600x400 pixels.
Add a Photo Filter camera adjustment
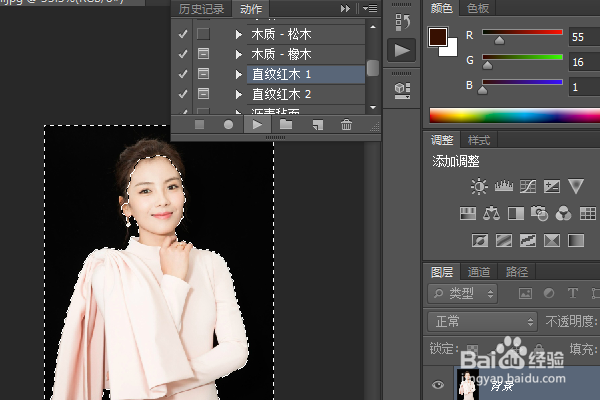tap(540, 214)
